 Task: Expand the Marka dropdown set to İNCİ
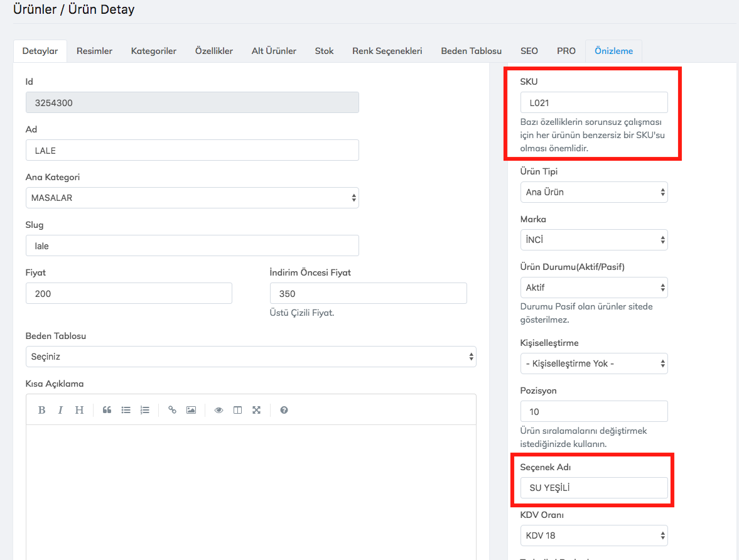click(593, 240)
